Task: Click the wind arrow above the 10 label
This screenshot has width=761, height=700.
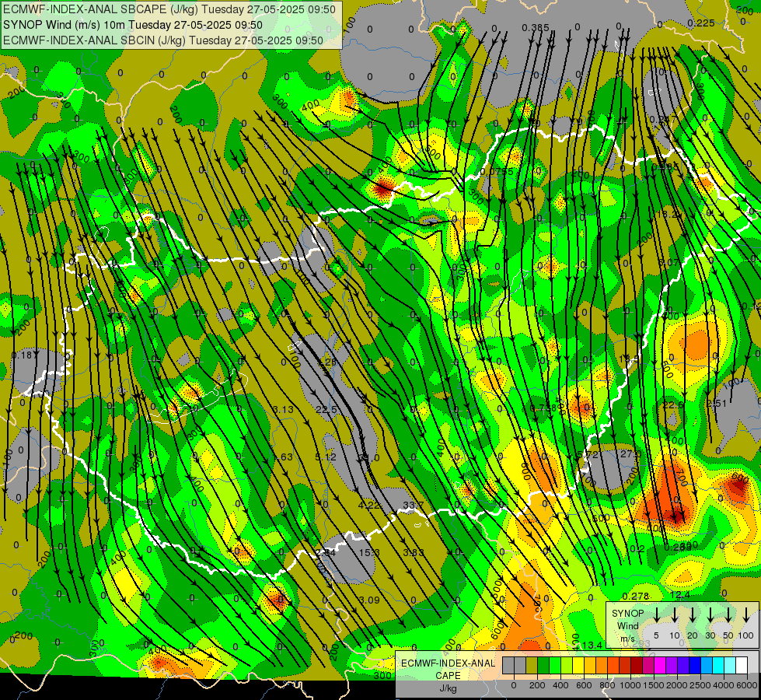Action: [x=675, y=615]
